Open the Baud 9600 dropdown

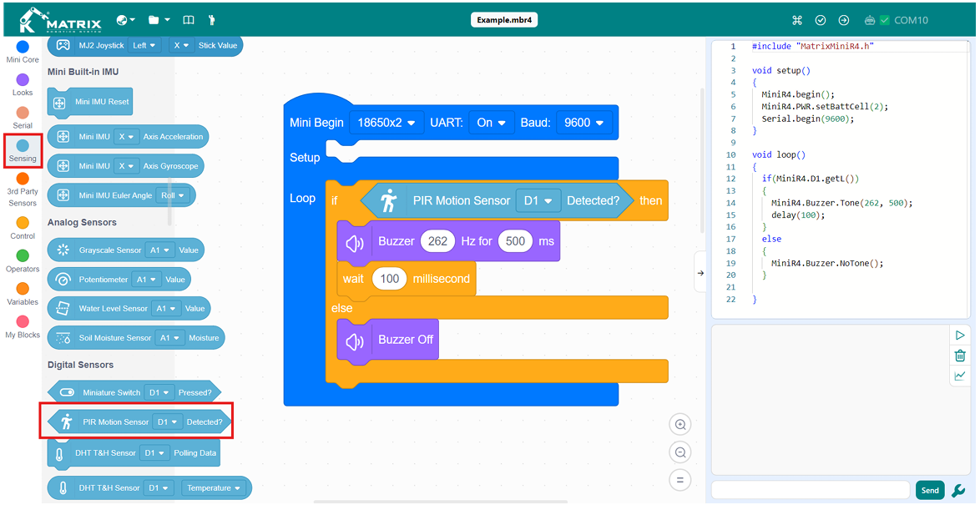(583, 123)
